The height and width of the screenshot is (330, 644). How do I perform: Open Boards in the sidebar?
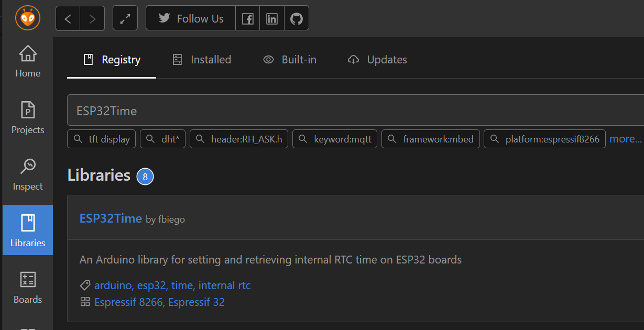[28, 288]
